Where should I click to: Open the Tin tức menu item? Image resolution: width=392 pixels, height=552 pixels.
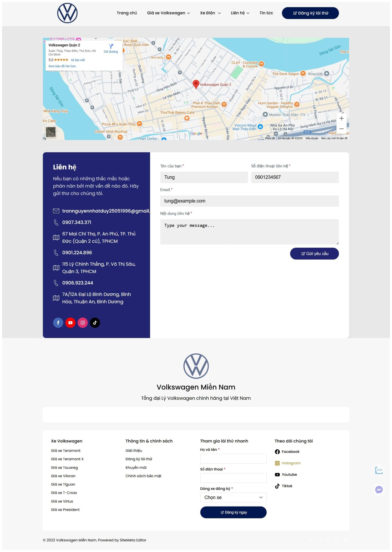tap(266, 13)
